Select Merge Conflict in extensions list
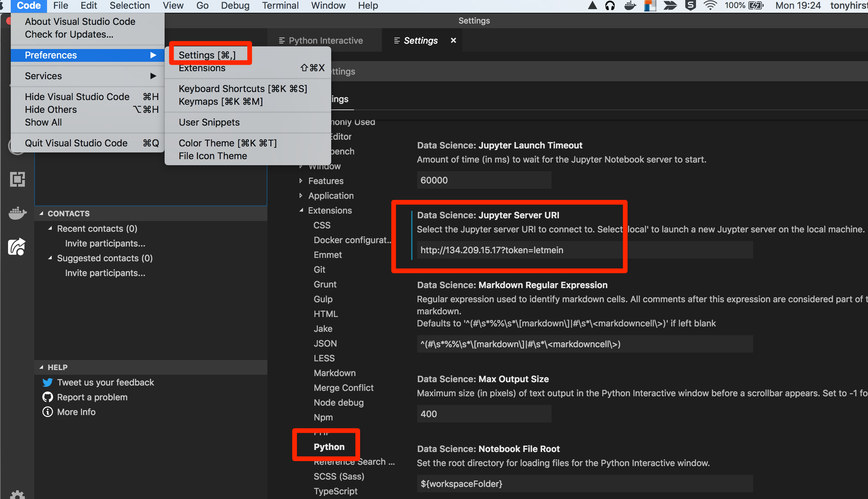Screen dimensions: 868x499 pyautogui.click(x=343, y=387)
